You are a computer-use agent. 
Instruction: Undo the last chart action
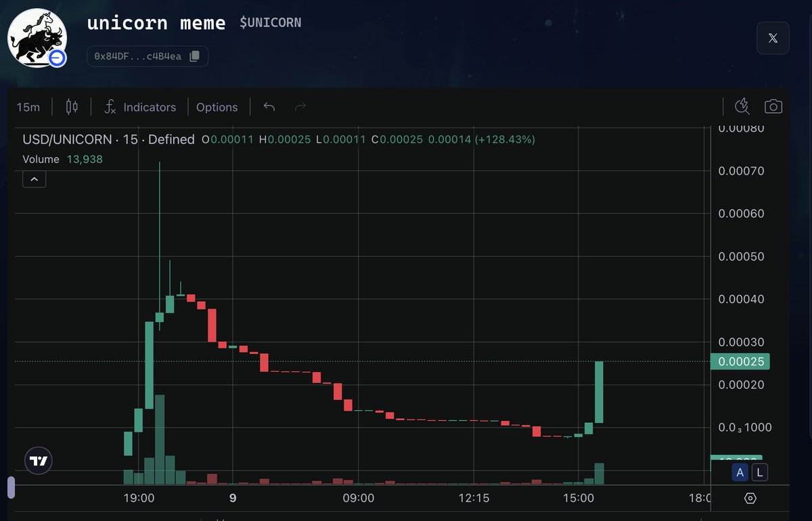269,107
